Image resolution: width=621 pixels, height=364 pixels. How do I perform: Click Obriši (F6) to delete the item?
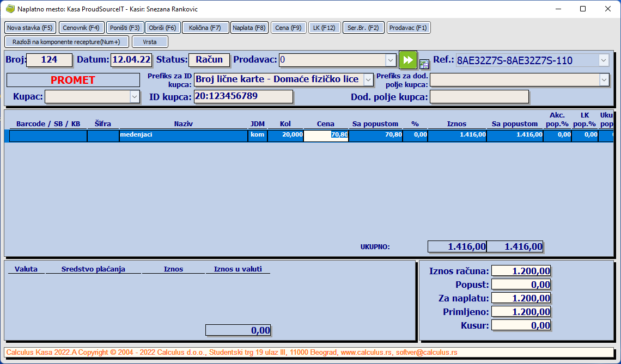pos(163,28)
